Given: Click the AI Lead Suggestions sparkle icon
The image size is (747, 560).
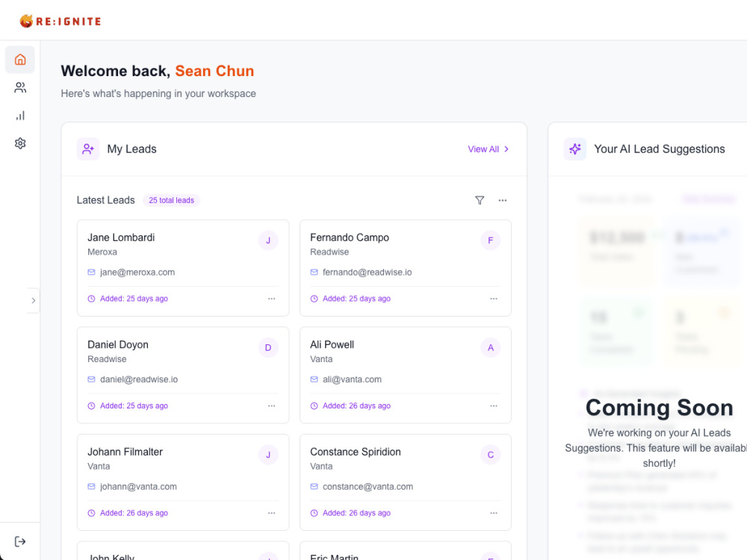Looking at the screenshot, I should click(575, 149).
